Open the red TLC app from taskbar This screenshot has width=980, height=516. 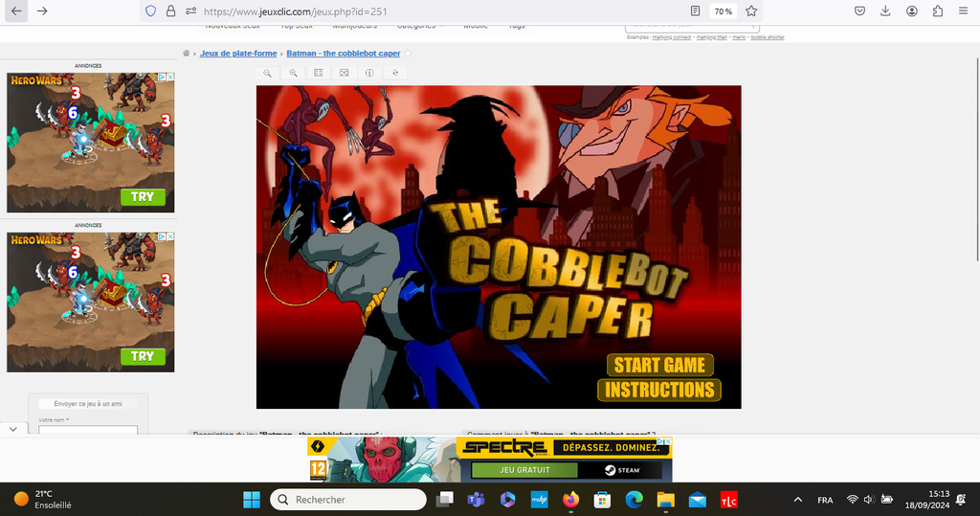tap(728, 500)
